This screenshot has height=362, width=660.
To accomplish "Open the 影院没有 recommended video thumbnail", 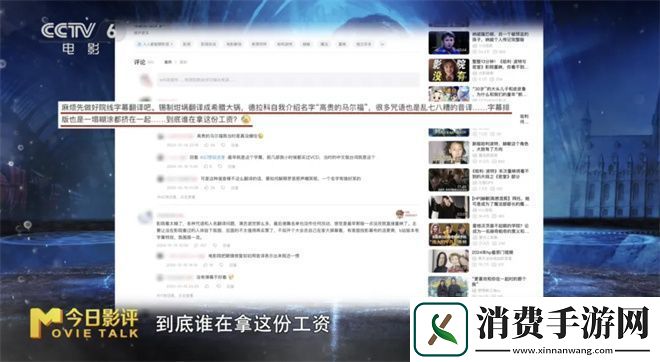I will coord(449,70).
